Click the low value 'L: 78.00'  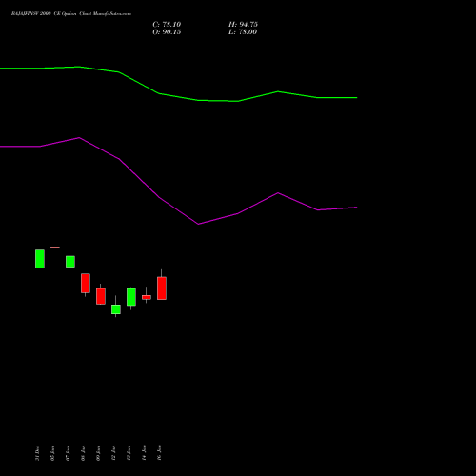tap(243, 32)
